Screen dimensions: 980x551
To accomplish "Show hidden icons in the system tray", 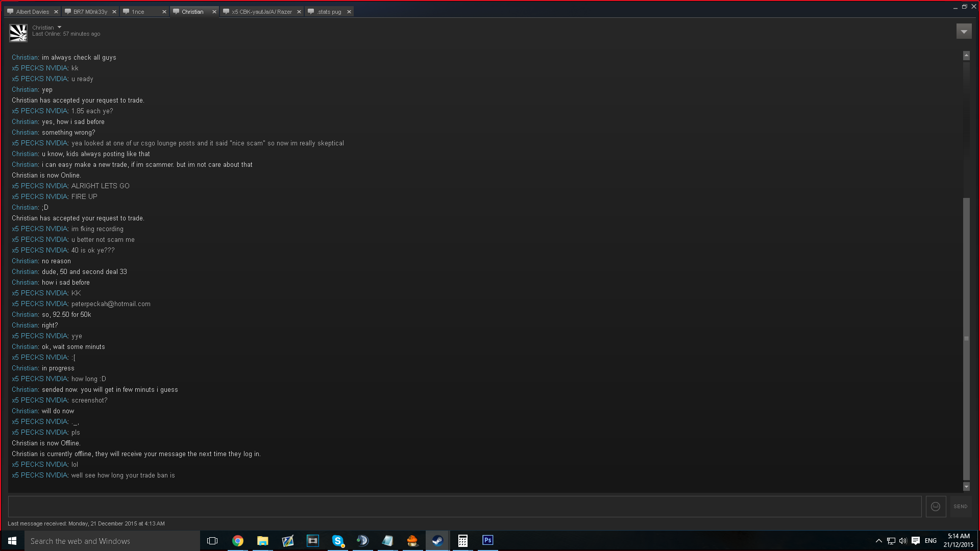I will 878,541.
